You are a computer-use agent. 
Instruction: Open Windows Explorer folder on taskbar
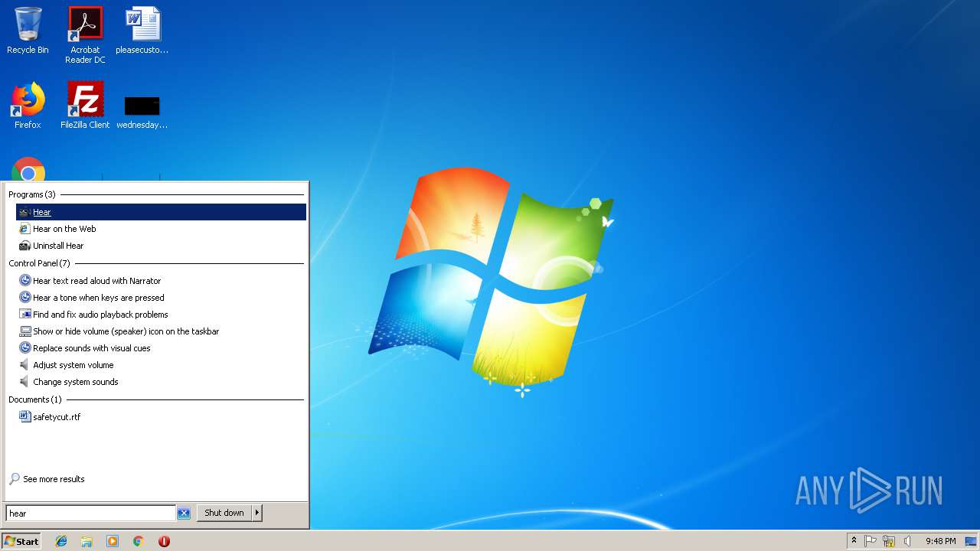(87, 541)
